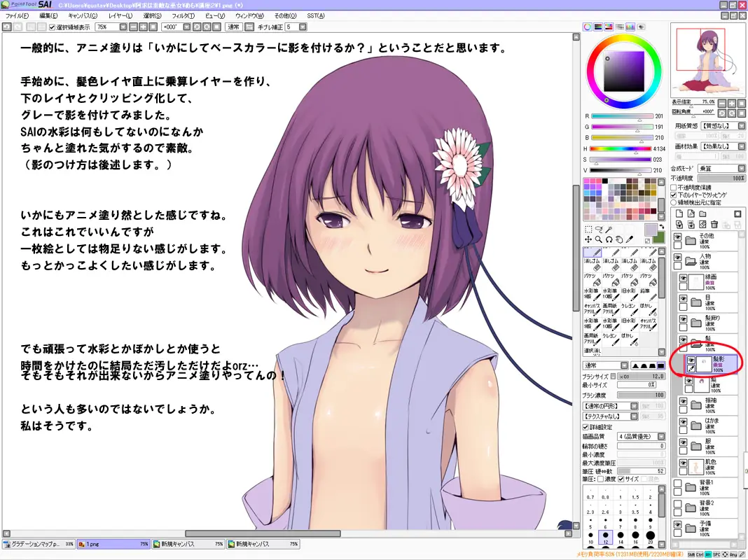Adjust the 不透明度 opacity slider

pyautogui.click(x=721, y=178)
